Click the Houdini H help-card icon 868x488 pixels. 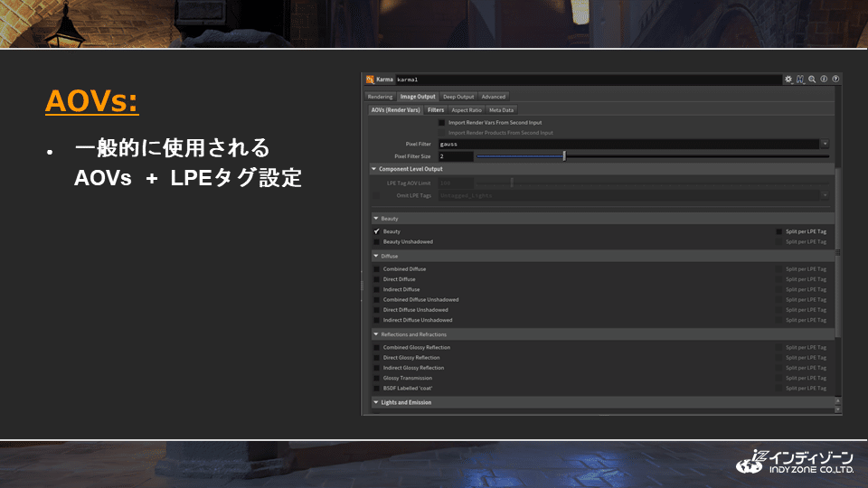point(800,80)
